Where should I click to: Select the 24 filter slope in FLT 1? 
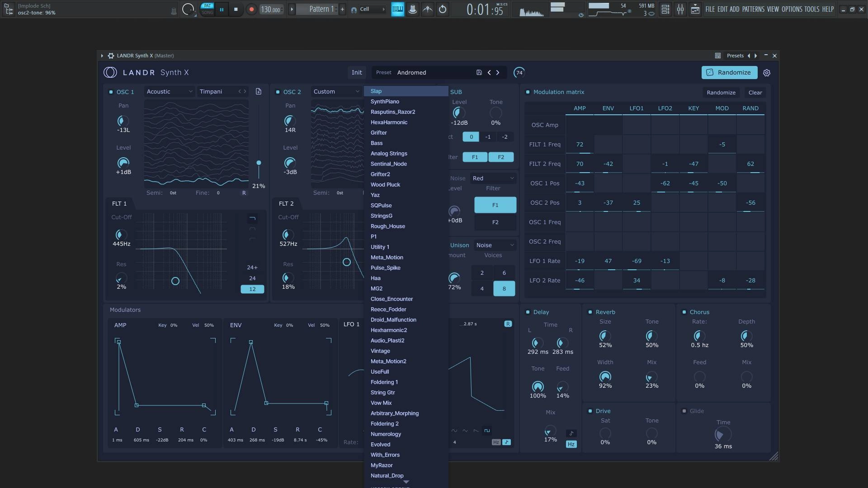[x=252, y=278]
